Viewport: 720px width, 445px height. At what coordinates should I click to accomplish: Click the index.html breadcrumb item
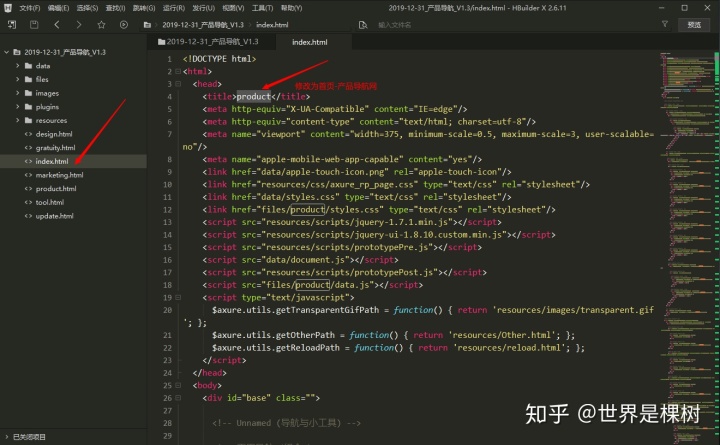point(272,25)
